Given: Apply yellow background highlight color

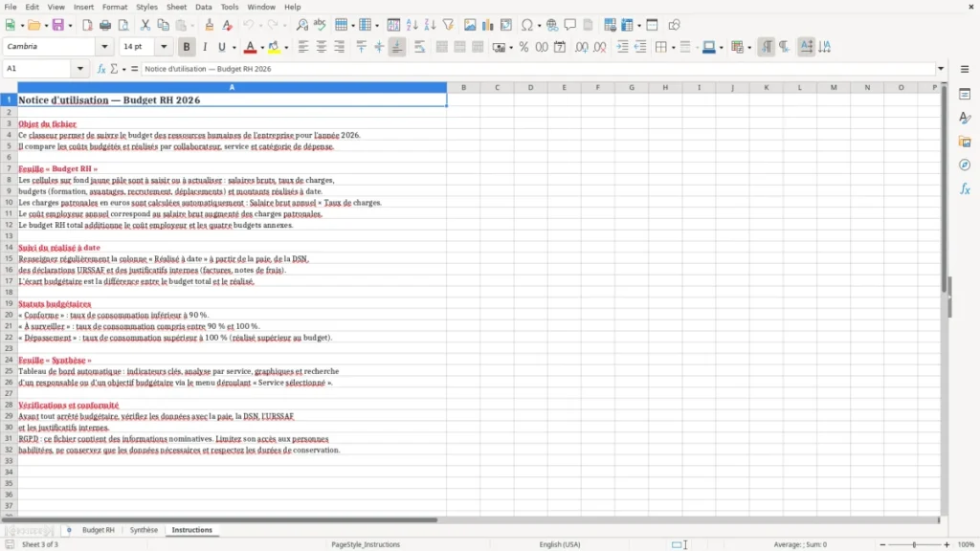Looking at the screenshot, I should click(x=274, y=47).
